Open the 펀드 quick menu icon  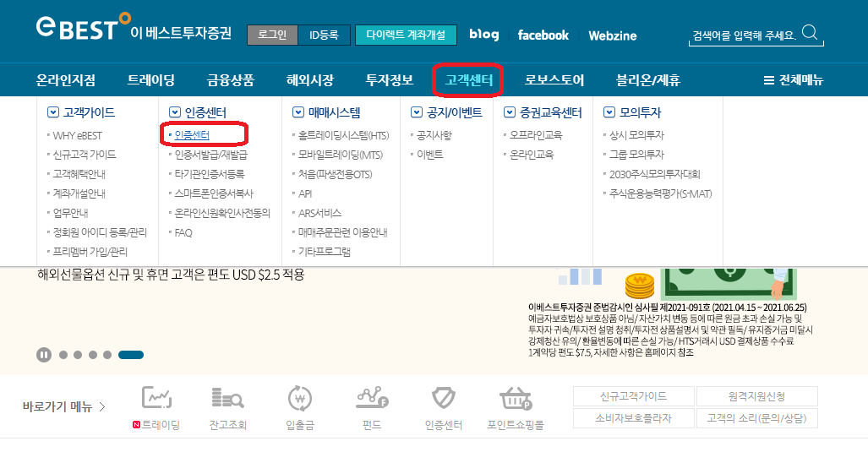click(372, 398)
